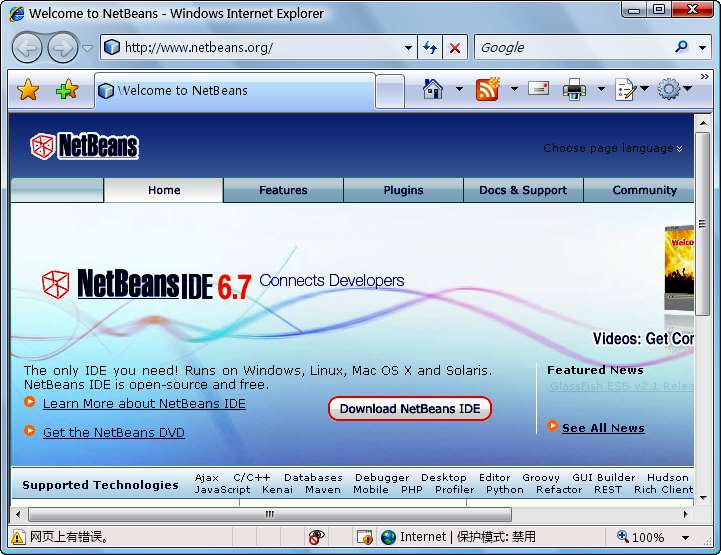Click the Read Mail envelope icon
Viewport: 721px width, 555px height.
pos(539,89)
